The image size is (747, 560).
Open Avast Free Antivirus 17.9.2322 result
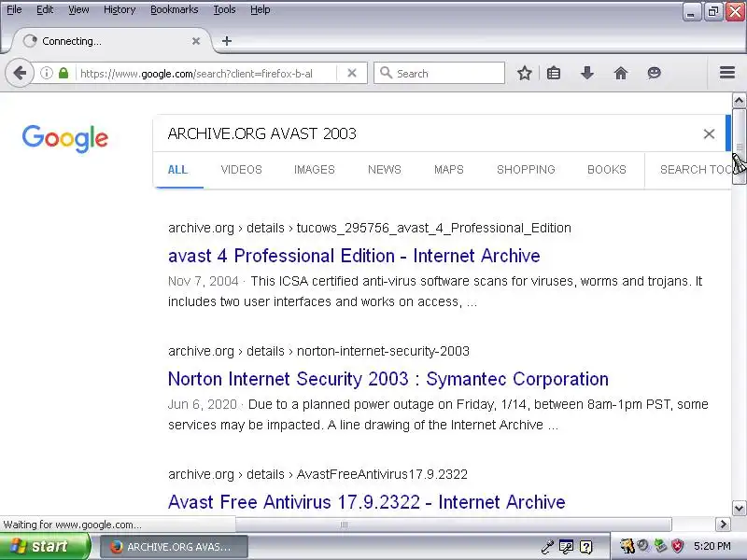[367, 502]
